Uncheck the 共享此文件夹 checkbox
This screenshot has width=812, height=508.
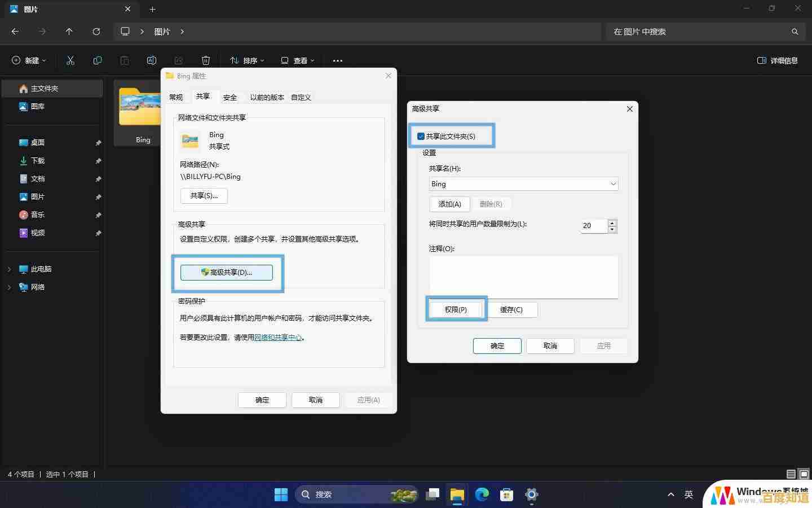click(420, 136)
